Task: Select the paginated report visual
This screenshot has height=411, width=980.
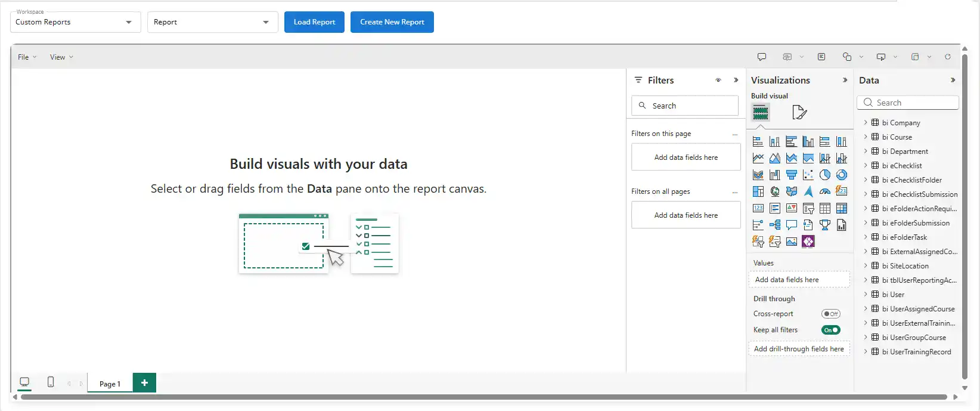Action: (x=841, y=225)
